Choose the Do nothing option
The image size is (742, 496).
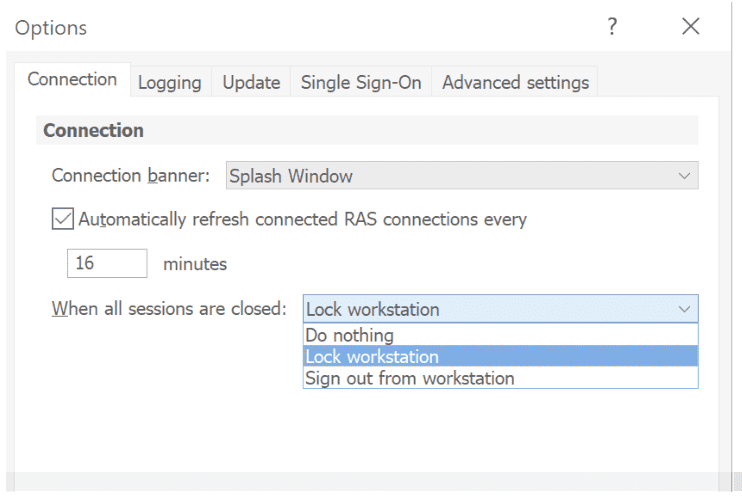pyautogui.click(x=350, y=335)
